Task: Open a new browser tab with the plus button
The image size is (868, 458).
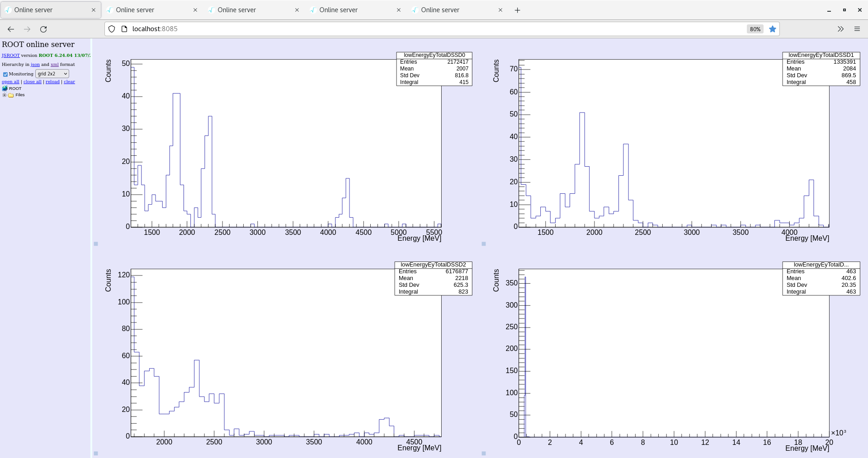Action: coord(517,10)
